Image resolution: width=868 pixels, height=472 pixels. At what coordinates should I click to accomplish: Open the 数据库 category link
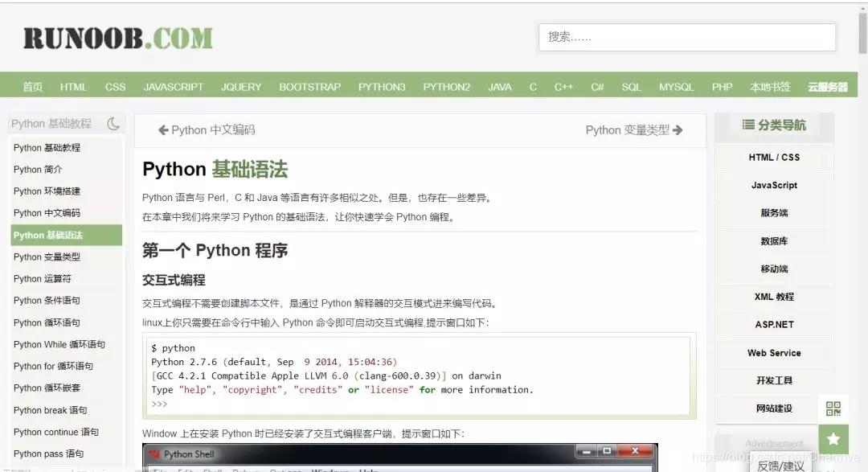[774, 240]
